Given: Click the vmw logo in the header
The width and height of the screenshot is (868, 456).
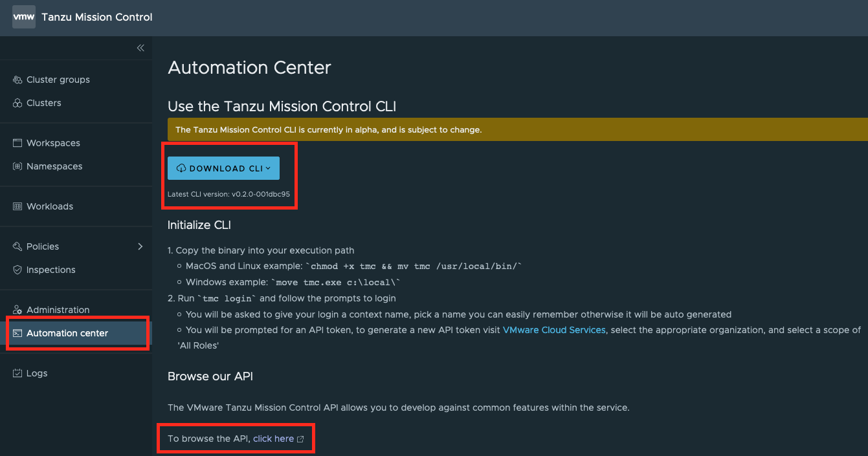Looking at the screenshot, I should [x=23, y=17].
